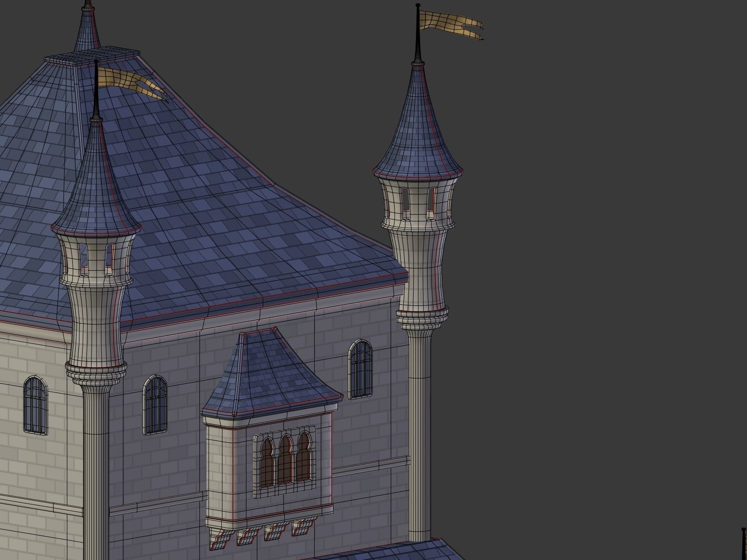Select the golden flag on the left turret pole
This screenshot has height=560, width=747.
pyautogui.click(x=132, y=83)
